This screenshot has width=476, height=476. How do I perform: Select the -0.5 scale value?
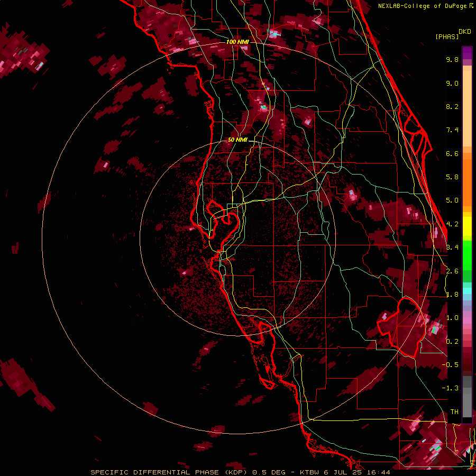point(450,365)
